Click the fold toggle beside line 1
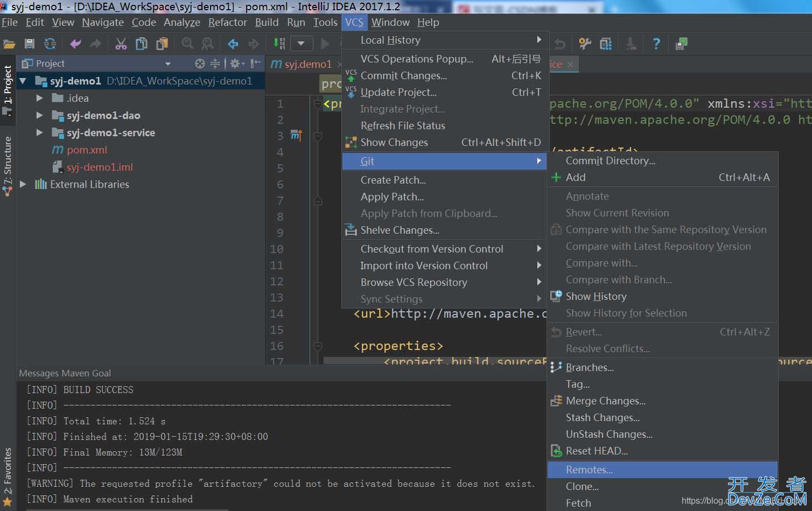The image size is (812, 511). (x=318, y=104)
